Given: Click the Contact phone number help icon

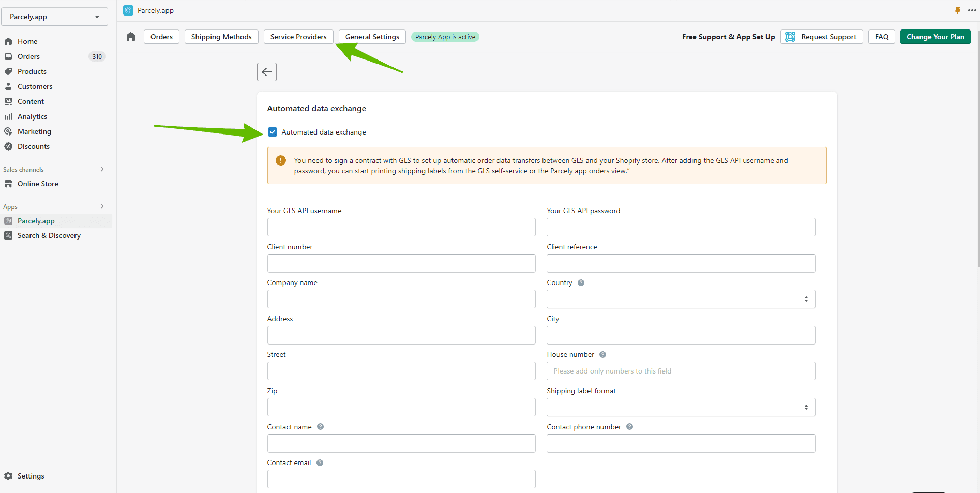Looking at the screenshot, I should (x=629, y=427).
